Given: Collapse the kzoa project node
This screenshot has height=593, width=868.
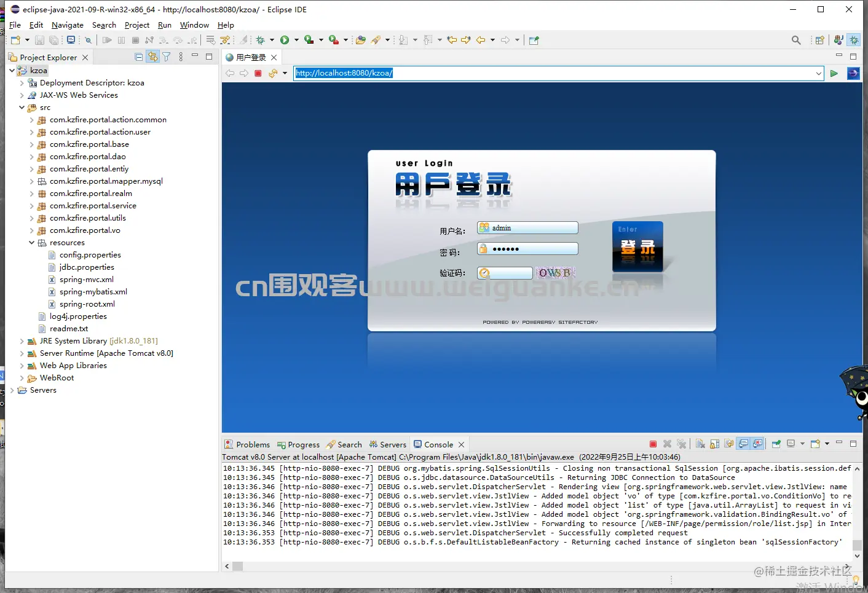Looking at the screenshot, I should [x=12, y=70].
